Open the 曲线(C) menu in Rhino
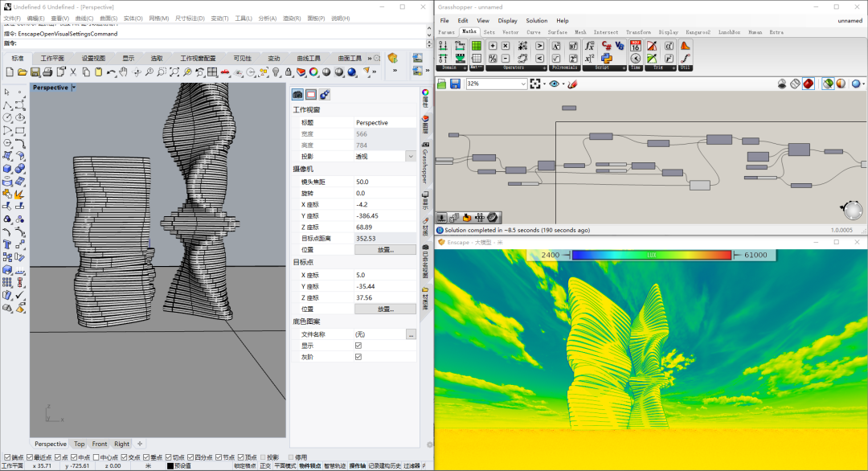This screenshot has width=868, height=471. click(84, 18)
